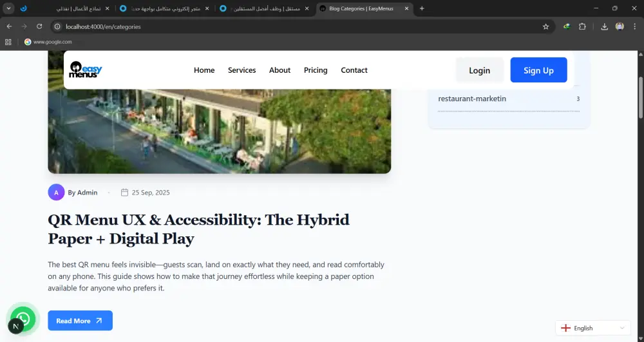Reload the page
The width and height of the screenshot is (644, 342).
tap(39, 26)
